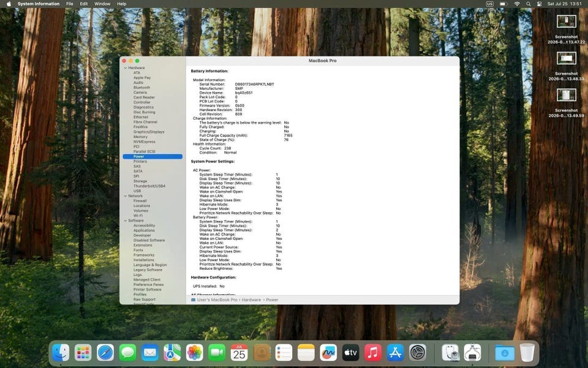Image resolution: width=588 pixels, height=368 pixels.
Task: Open Control Center from the menu bar
Action: 539,4
